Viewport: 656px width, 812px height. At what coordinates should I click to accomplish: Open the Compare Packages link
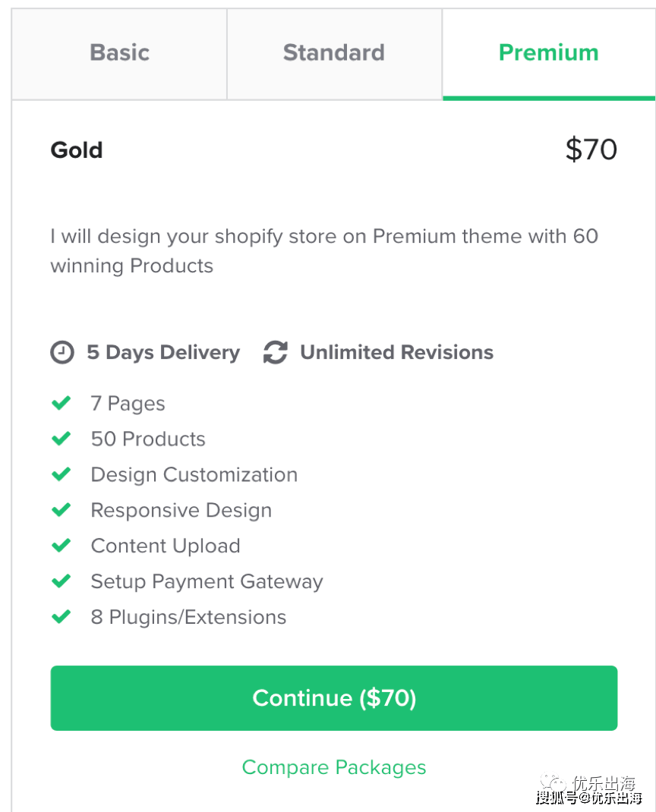[x=333, y=767]
